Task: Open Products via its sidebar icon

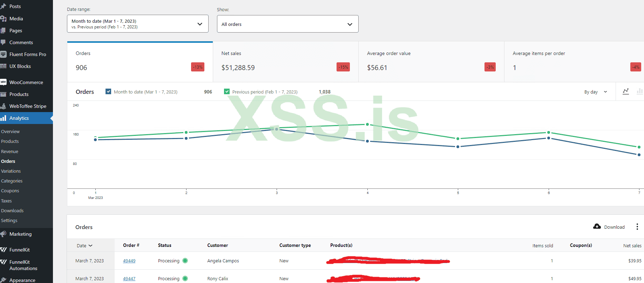Action: (x=3, y=94)
